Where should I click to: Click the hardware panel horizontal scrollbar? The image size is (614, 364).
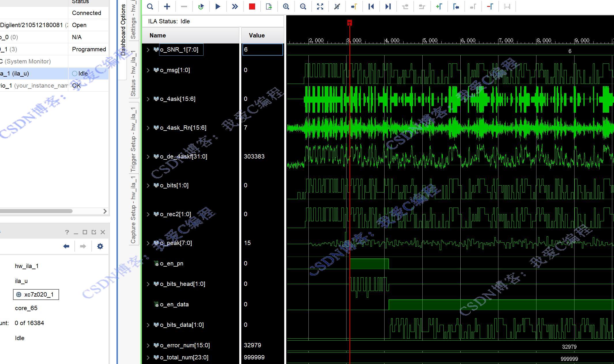click(x=36, y=211)
